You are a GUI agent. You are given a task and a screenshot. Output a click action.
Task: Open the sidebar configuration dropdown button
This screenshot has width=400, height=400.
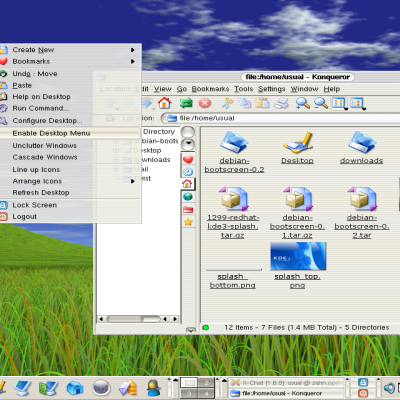click(188, 144)
